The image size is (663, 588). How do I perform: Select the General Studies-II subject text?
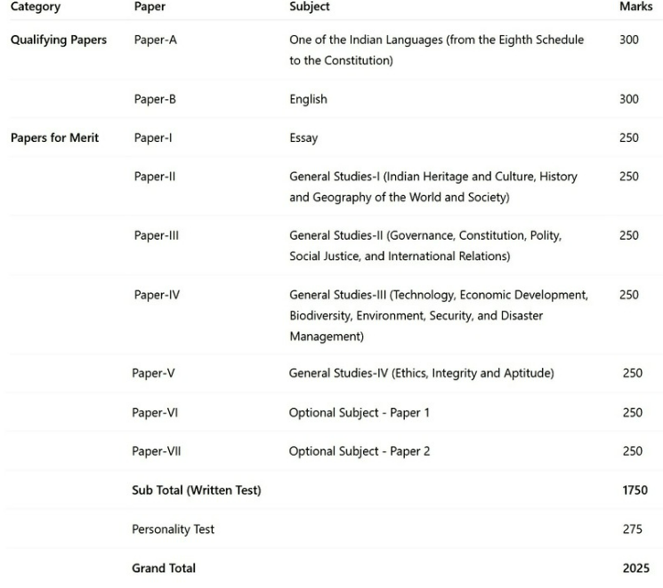pyautogui.click(x=425, y=246)
